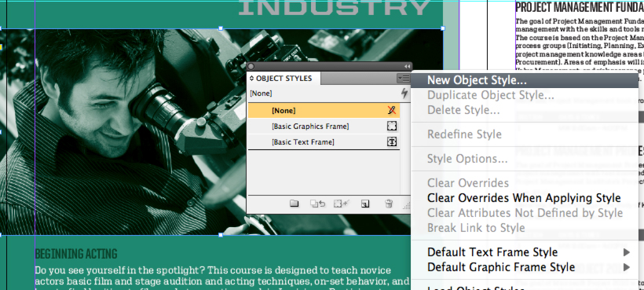Screen dimensions: 644x290
Task: Click the Basic Text Frame default icon
Action: (392, 142)
